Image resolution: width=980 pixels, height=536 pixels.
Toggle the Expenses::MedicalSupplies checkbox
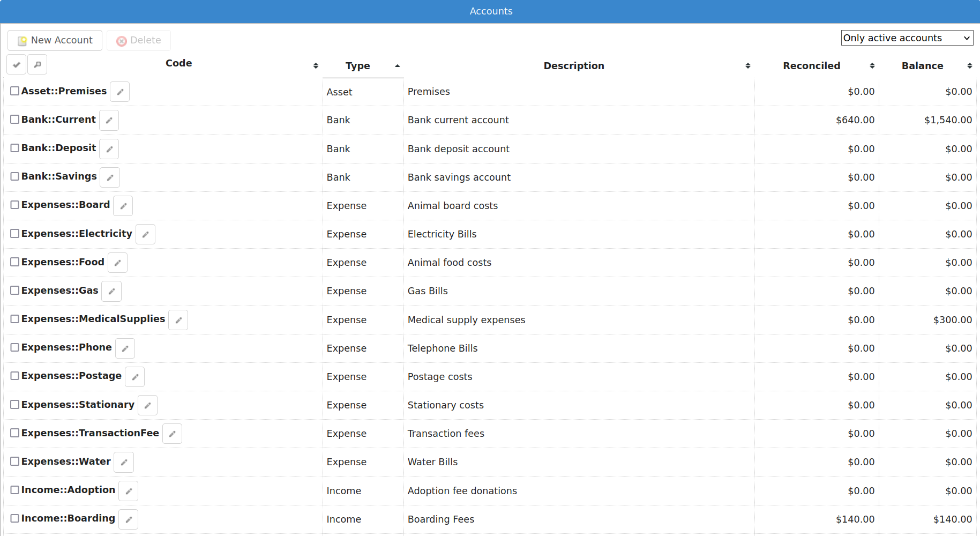15,319
